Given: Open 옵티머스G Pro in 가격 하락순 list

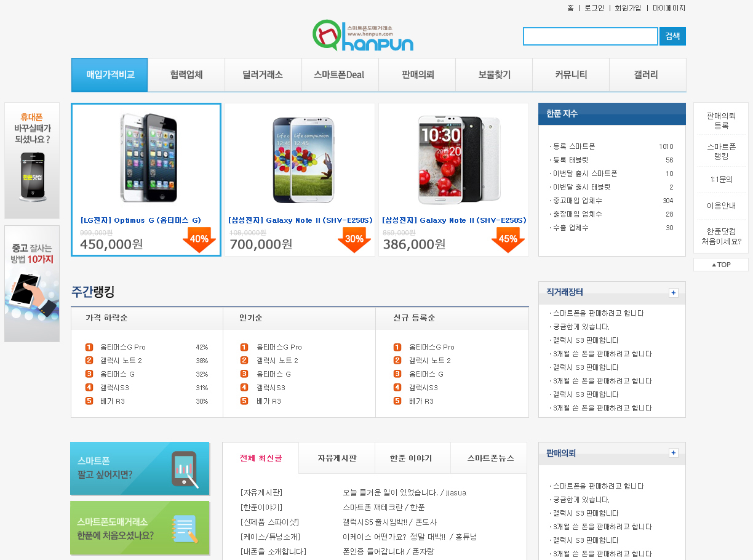Looking at the screenshot, I should [x=123, y=347].
